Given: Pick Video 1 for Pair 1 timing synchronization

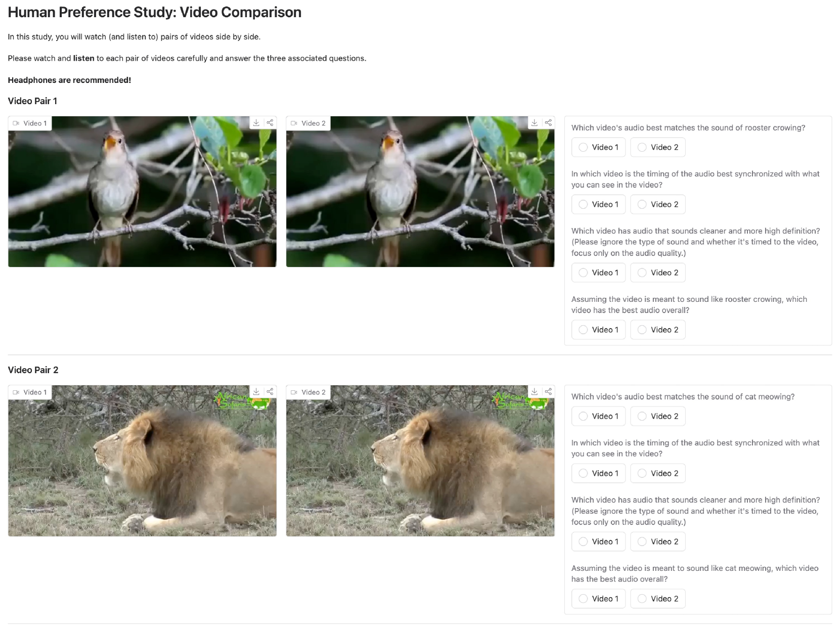Looking at the screenshot, I should pos(598,204).
